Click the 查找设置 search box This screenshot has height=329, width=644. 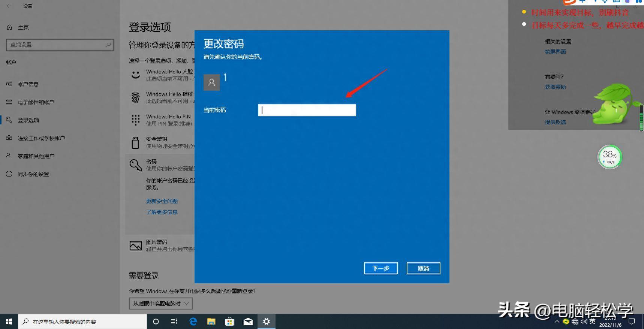click(x=60, y=45)
